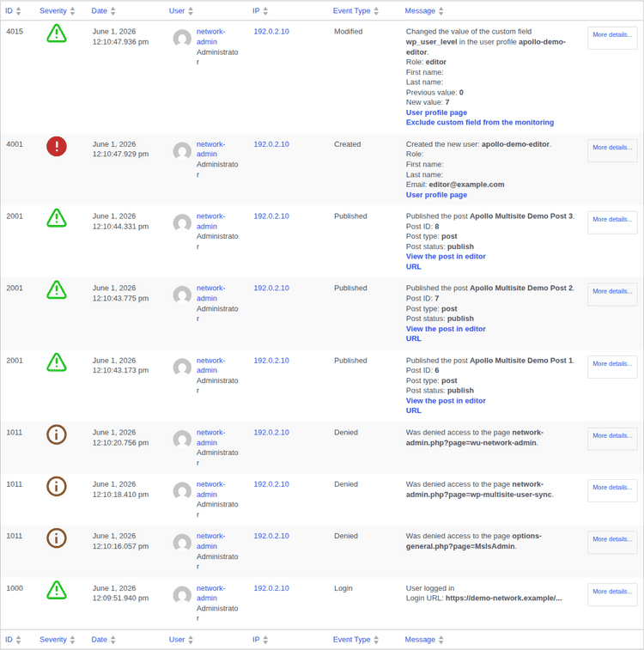Open More details for wu-network-admin denied event

point(612,439)
